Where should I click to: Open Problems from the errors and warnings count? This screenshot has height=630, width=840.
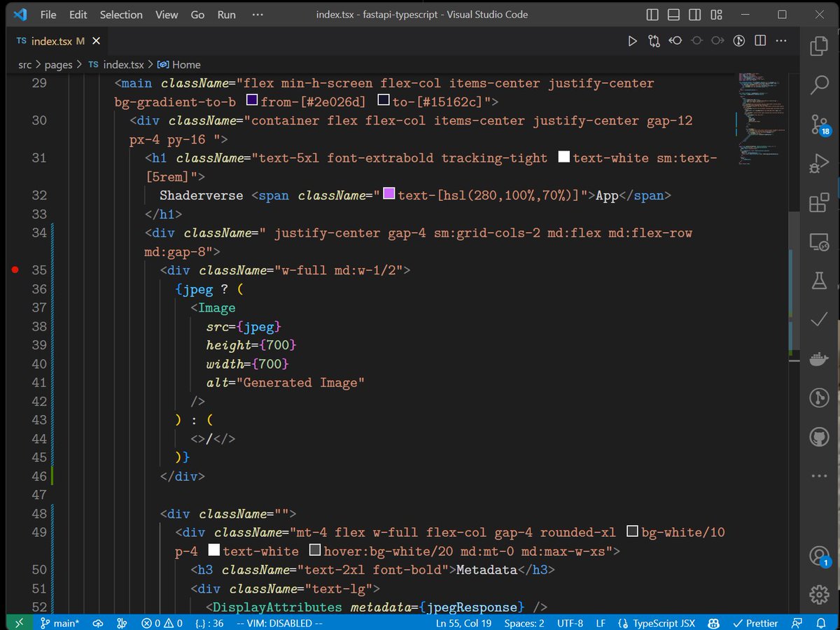click(x=162, y=623)
